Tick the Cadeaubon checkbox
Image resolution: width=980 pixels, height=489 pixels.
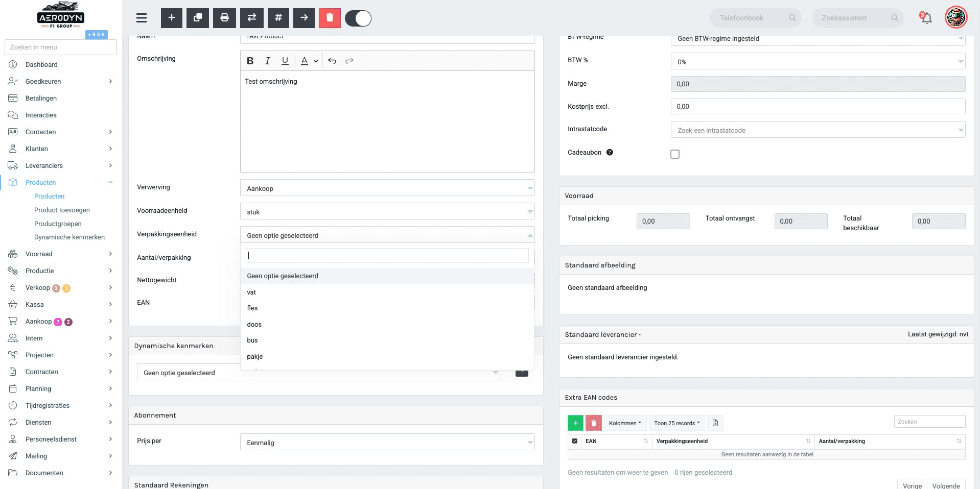[675, 154]
